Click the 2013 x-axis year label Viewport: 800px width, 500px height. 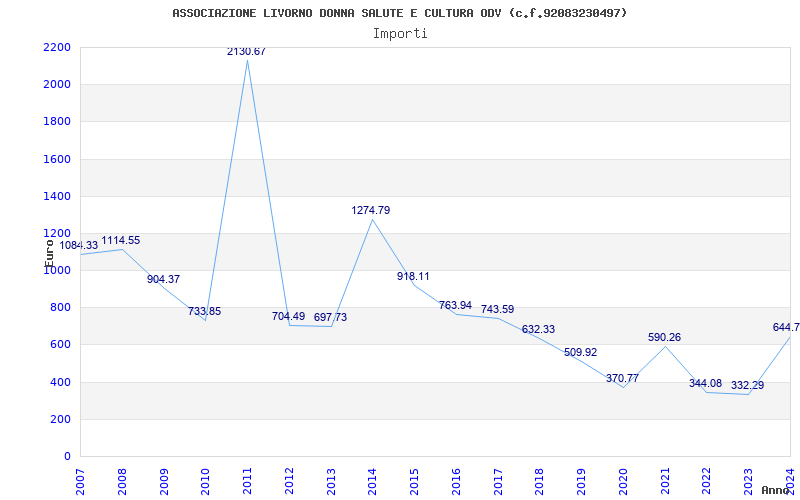(x=331, y=482)
